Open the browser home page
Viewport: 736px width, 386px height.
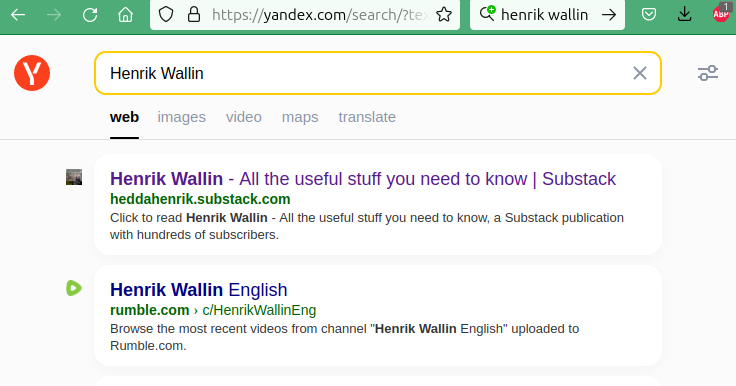[x=125, y=15]
